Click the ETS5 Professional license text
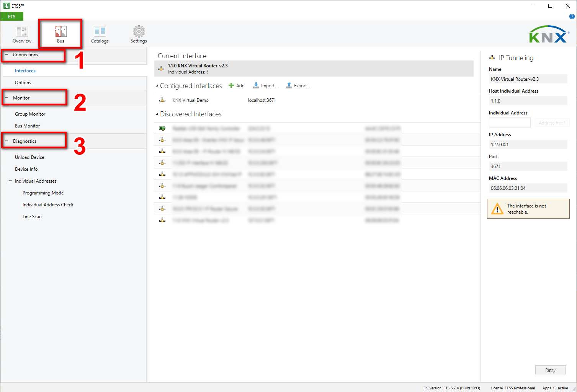The width and height of the screenshot is (577, 392). (520, 388)
